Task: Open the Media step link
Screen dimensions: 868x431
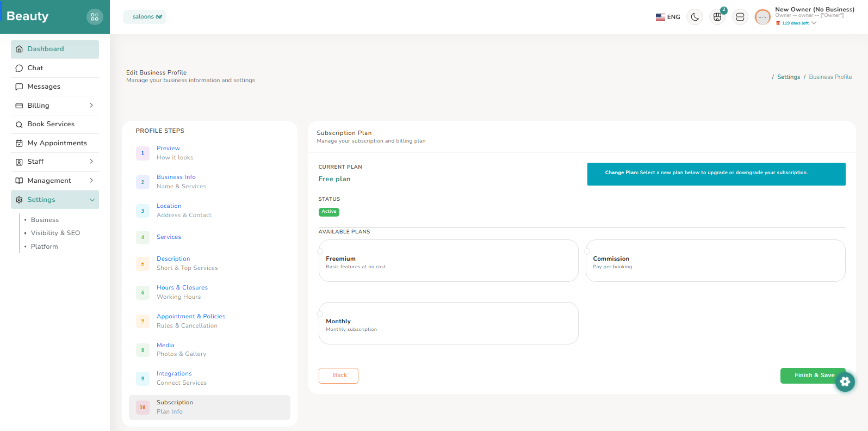Action: 165,345
